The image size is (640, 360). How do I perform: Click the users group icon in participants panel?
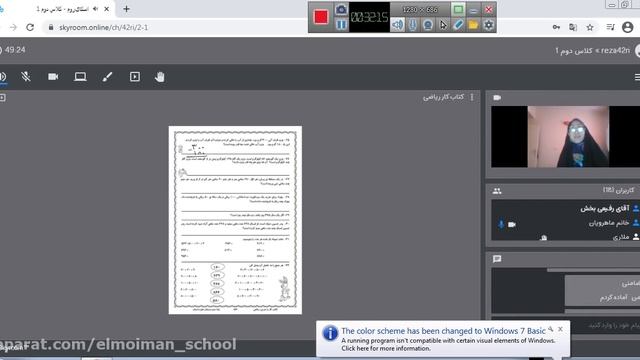(497, 191)
